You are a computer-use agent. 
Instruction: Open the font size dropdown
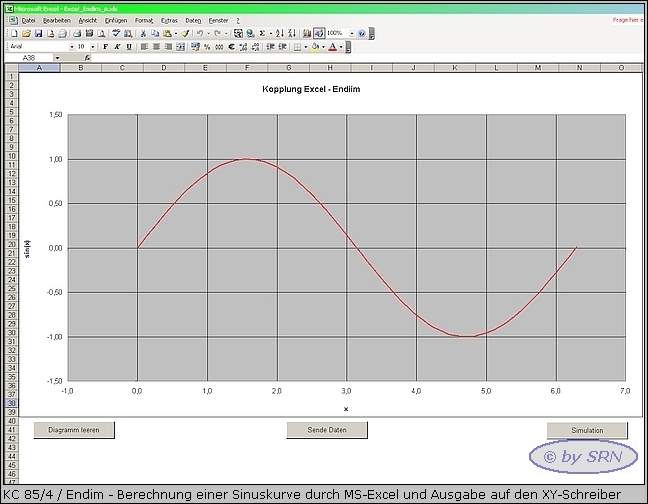(93, 47)
